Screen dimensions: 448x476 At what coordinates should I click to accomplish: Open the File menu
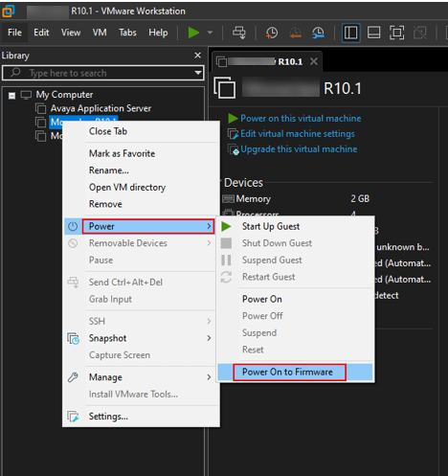coord(14,33)
